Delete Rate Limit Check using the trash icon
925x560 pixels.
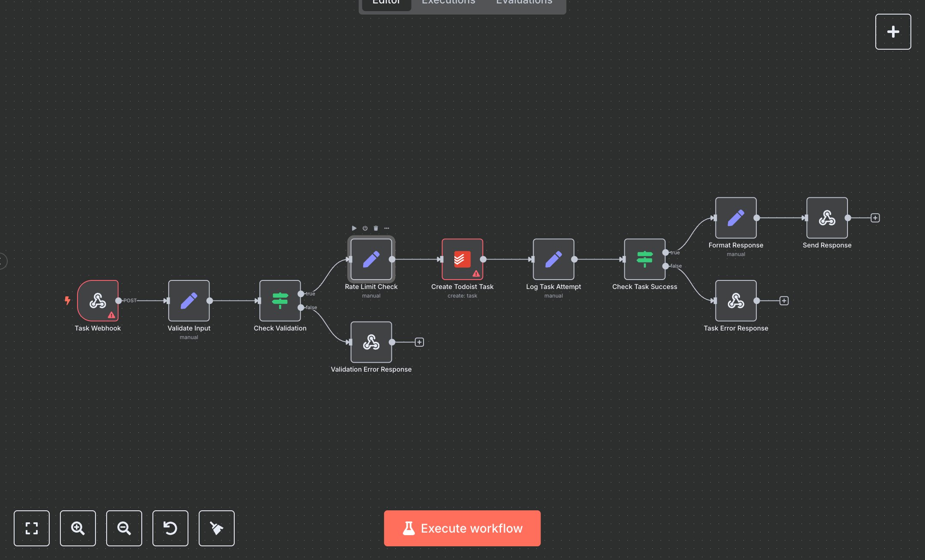coord(376,228)
